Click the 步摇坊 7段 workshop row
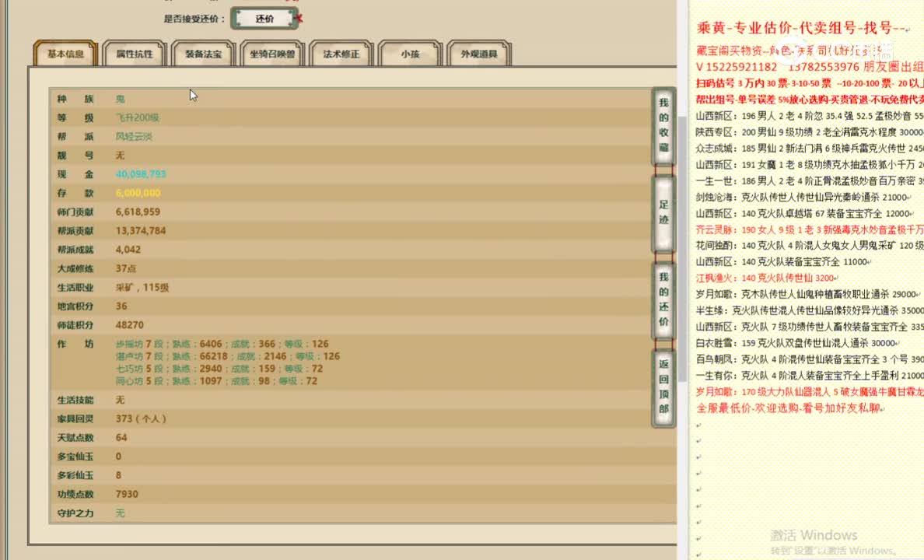This screenshot has width=924, height=560. pos(222,345)
